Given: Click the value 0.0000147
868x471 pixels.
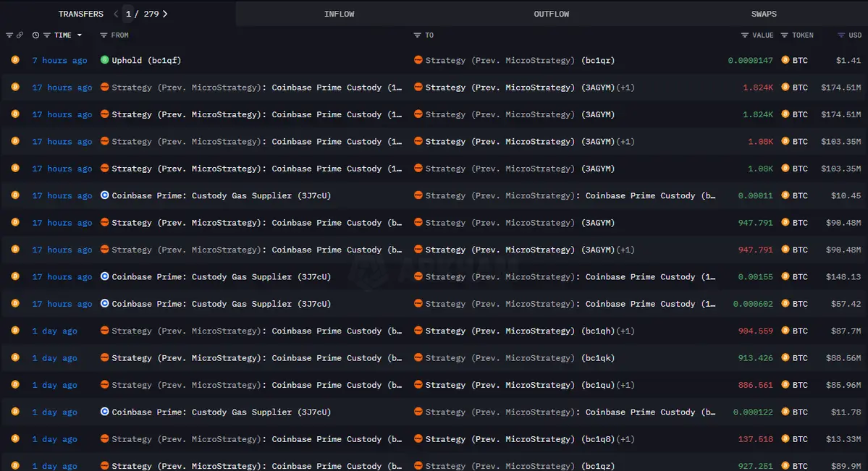Looking at the screenshot, I should 750,60.
